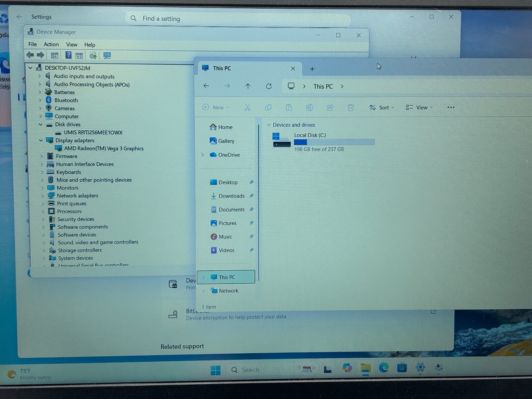Click the Help icon in Device Manager toolbar
The width and height of the screenshot is (532, 399).
coord(68,55)
